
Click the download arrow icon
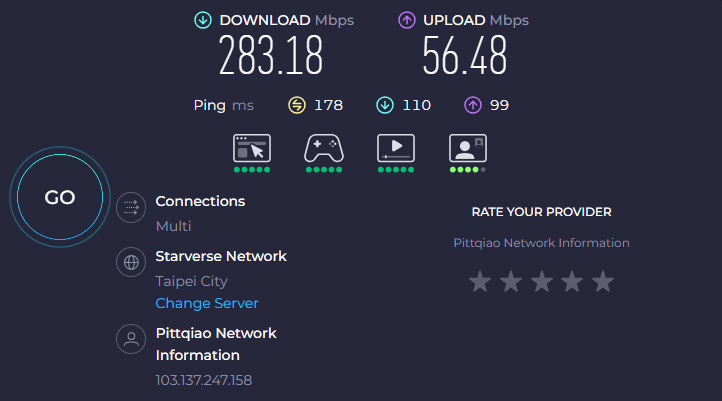[x=204, y=20]
